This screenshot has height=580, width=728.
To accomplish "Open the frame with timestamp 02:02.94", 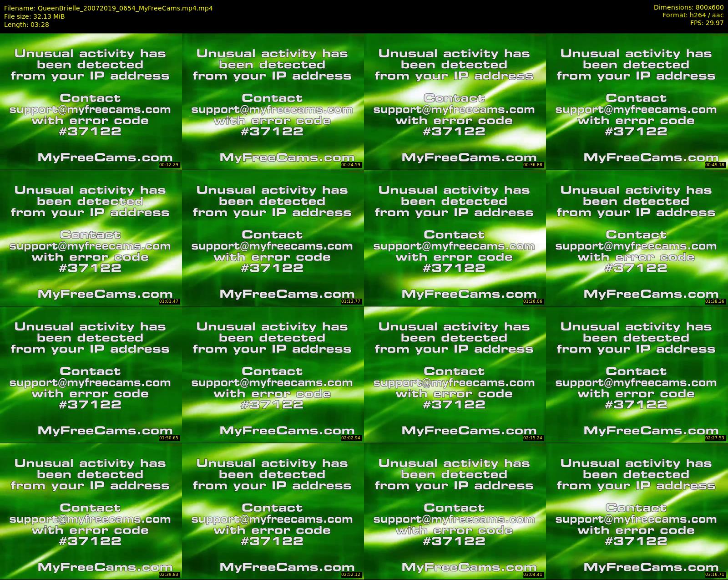I will 273,375.
